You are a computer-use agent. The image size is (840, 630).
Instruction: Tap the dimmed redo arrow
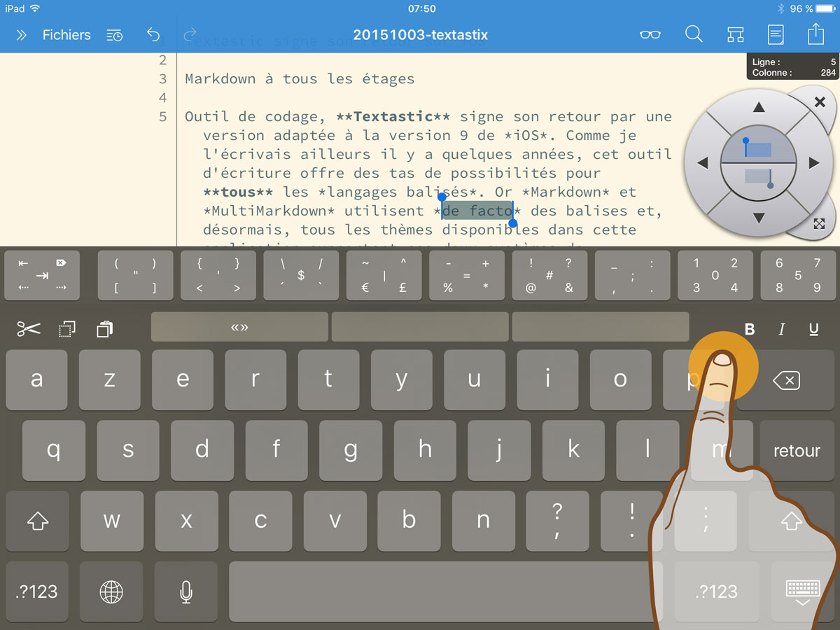[189, 35]
